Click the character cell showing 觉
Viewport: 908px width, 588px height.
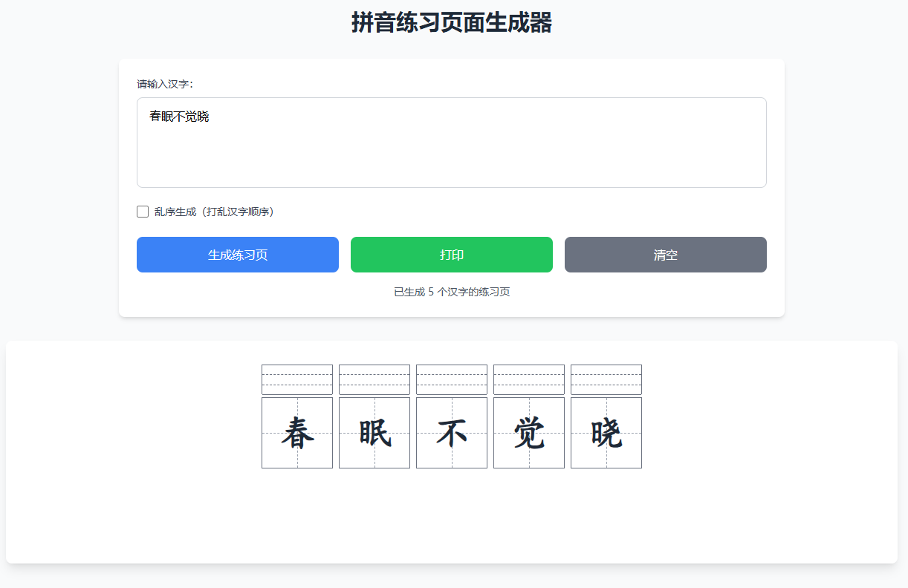[x=529, y=432]
